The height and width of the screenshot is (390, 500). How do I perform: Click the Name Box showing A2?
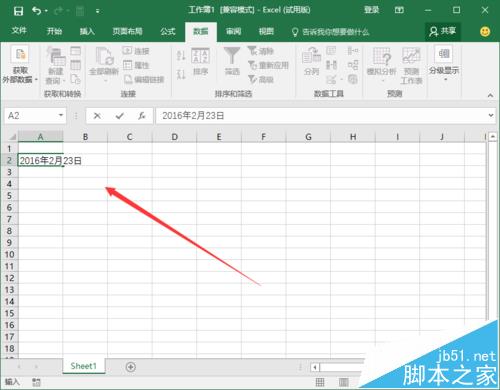pos(30,116)
